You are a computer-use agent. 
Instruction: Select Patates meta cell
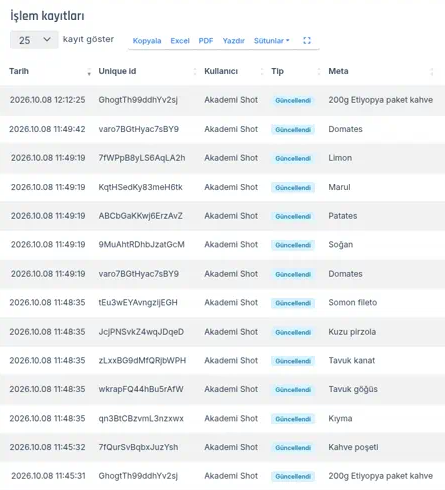coord(343,216)
